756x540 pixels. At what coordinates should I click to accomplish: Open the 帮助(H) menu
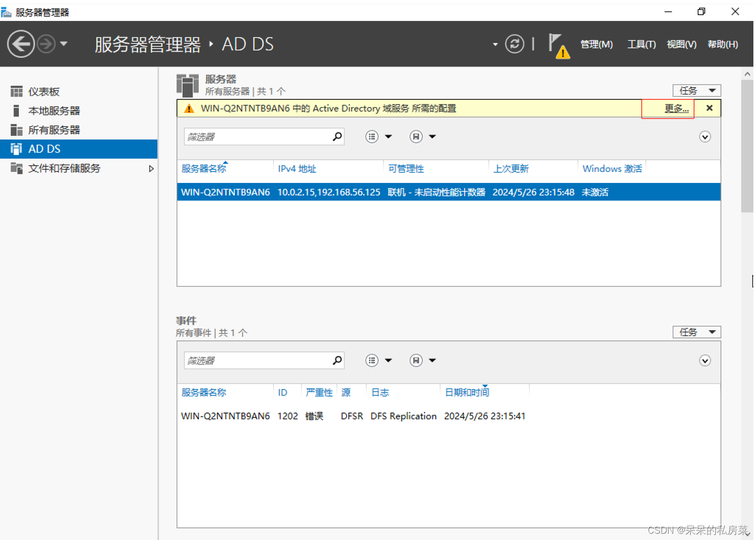[723, 44]
